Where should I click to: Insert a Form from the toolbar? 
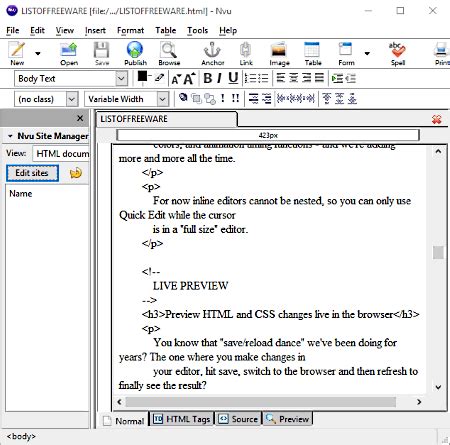click(x=346, y=53)
